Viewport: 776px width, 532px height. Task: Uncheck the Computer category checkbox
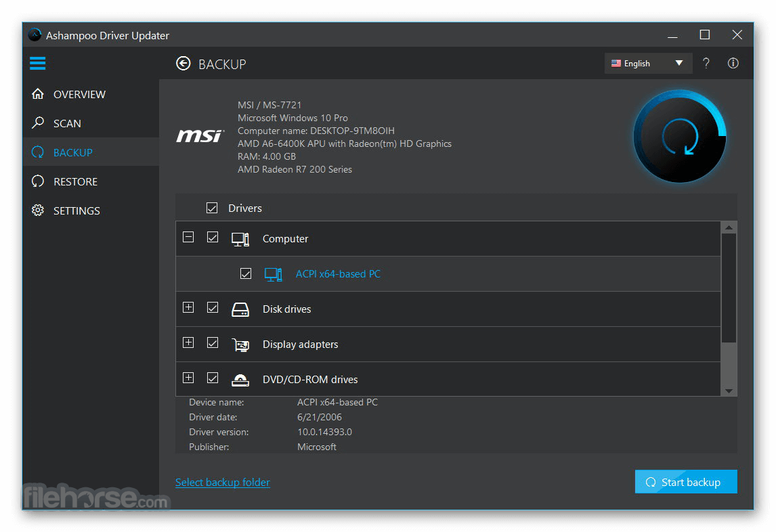point(213,237)
